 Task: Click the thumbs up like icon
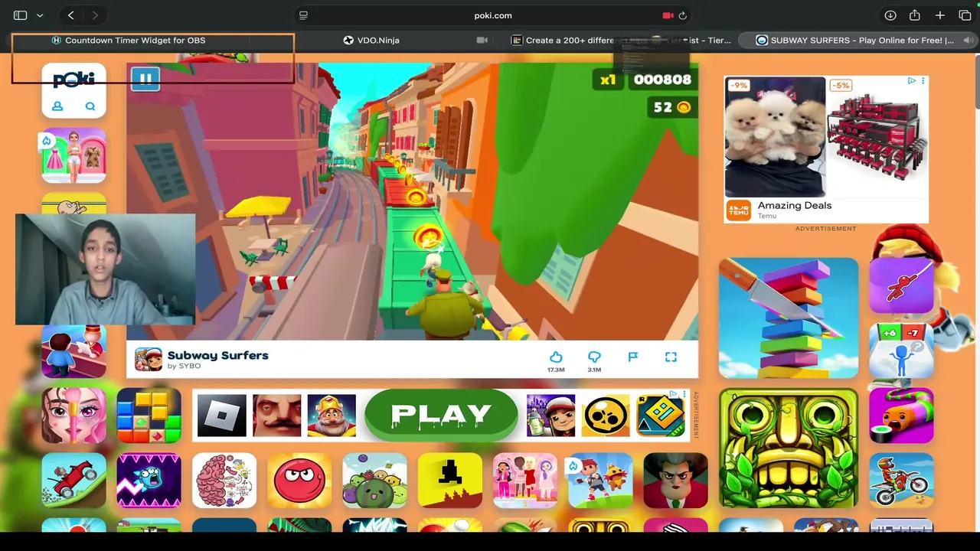pyautogui.click(x=556, y=357)
